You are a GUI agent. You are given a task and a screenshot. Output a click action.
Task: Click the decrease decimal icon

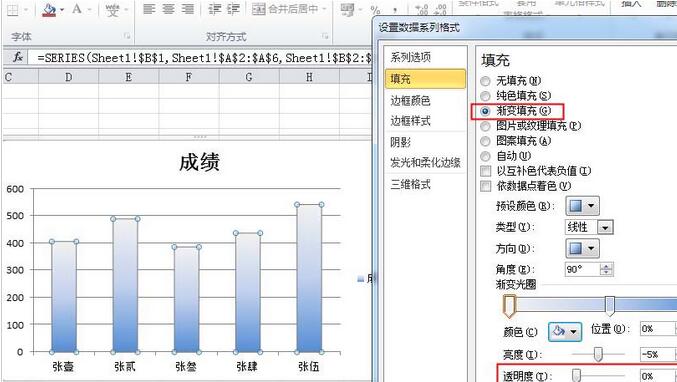click(441, 9)
